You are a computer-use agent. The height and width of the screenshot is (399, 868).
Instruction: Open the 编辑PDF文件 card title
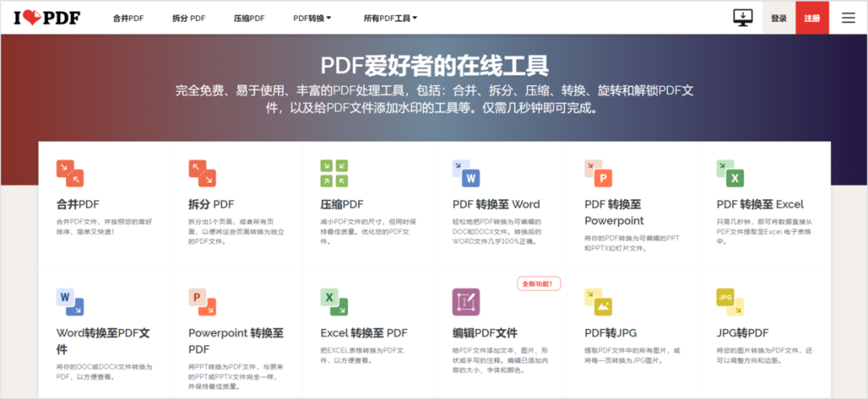[x=485, y=333]
